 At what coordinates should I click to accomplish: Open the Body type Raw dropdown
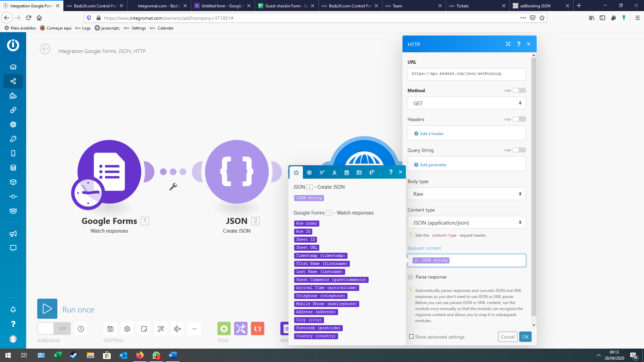[467, 194]
